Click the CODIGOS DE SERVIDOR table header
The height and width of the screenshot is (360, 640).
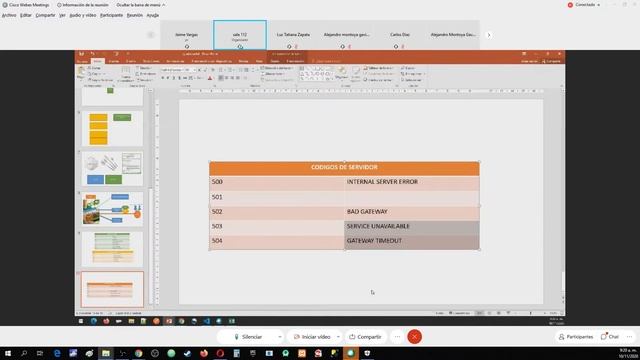pyautogui.click(x=344, y=167)
